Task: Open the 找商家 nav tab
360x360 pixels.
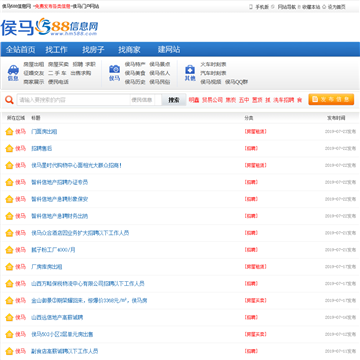Action: coord(129,50)
